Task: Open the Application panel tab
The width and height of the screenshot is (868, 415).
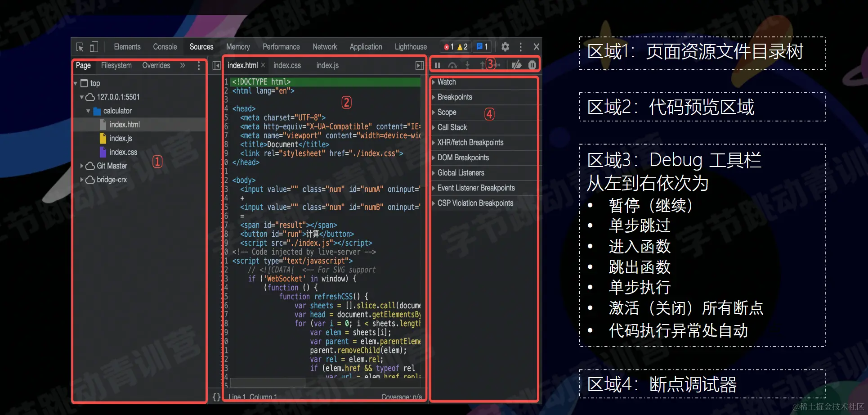Action: [366, 47]
